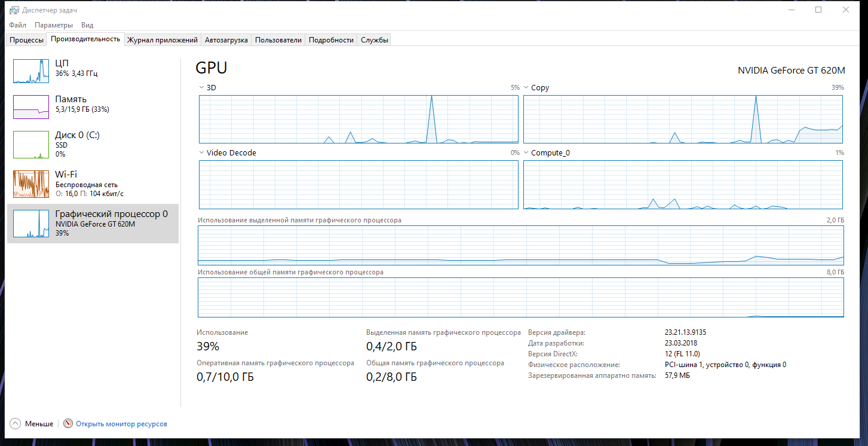Click the Меньше button label
The height and width of the screenshot is (446, 868).
coord(39,424)
